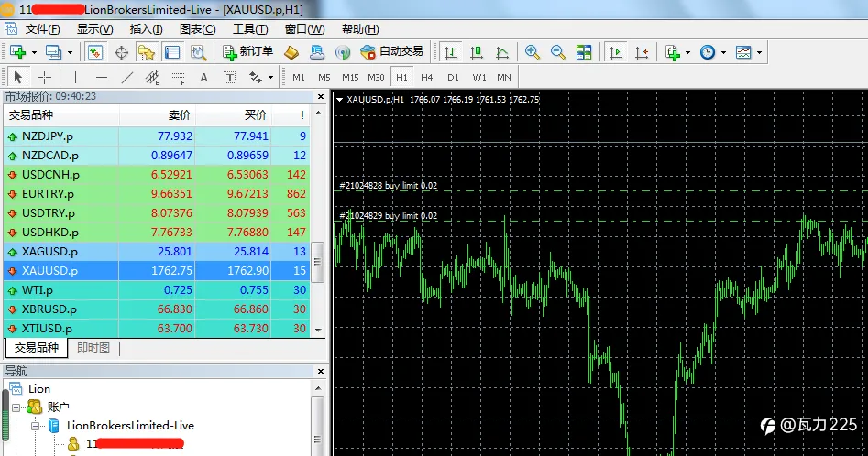Open the indicators list icon

pos(673,52)
